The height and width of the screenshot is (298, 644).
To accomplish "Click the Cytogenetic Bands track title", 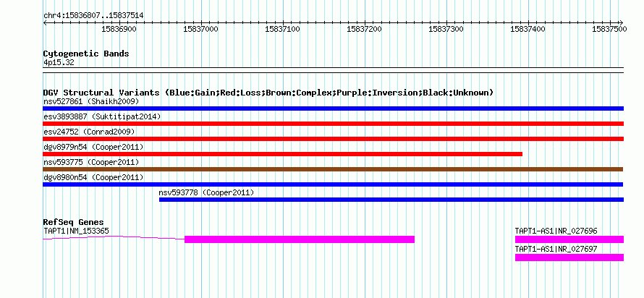I will (86, 54).
